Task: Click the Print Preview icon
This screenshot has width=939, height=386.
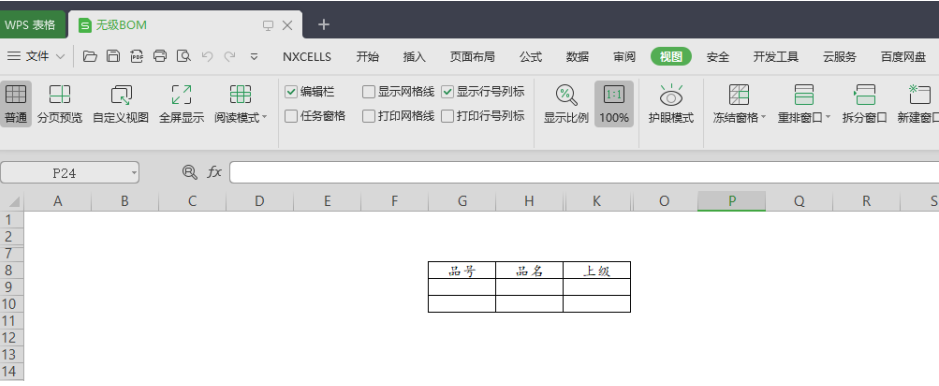Action: [184, 56]
